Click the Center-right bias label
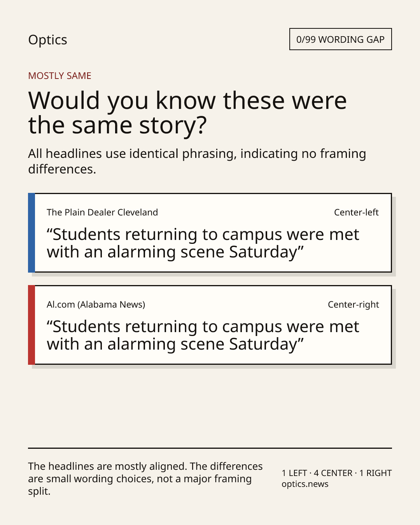Image resolution: width=420 pixels, height=525 pixels. point(353,304)
